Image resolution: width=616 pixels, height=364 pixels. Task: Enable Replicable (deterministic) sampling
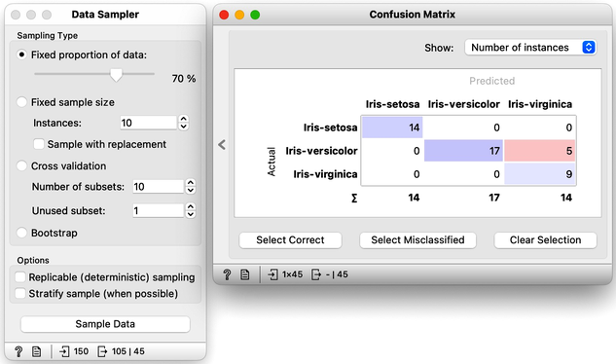(x=20, y=277)
